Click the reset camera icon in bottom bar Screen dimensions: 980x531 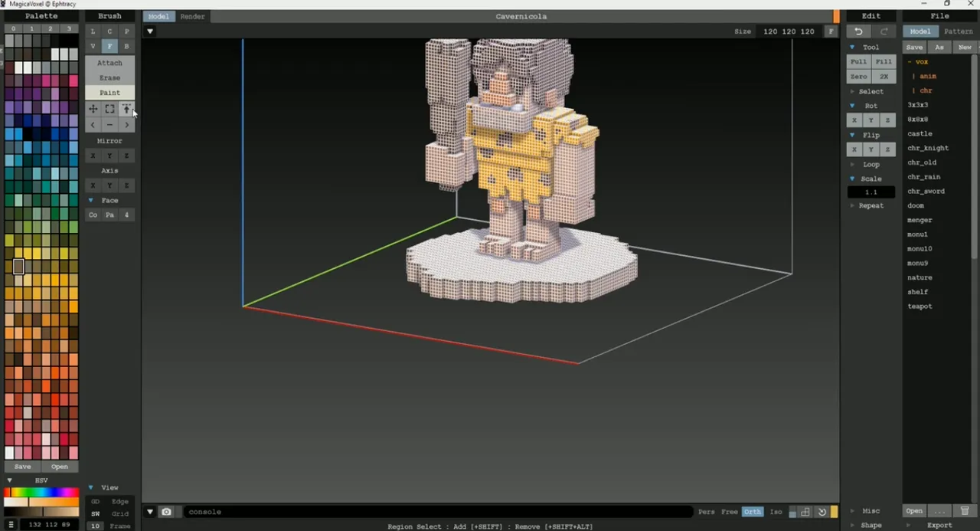tap(822, 512)
